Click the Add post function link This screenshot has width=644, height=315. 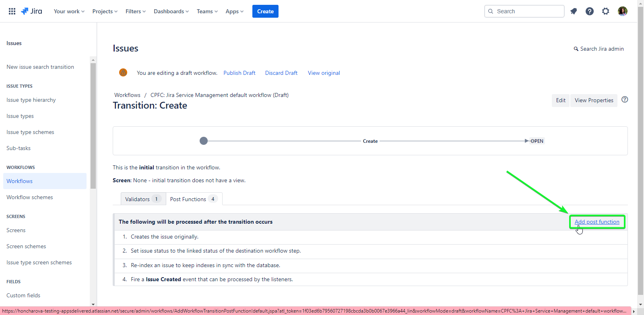point(597,222)
